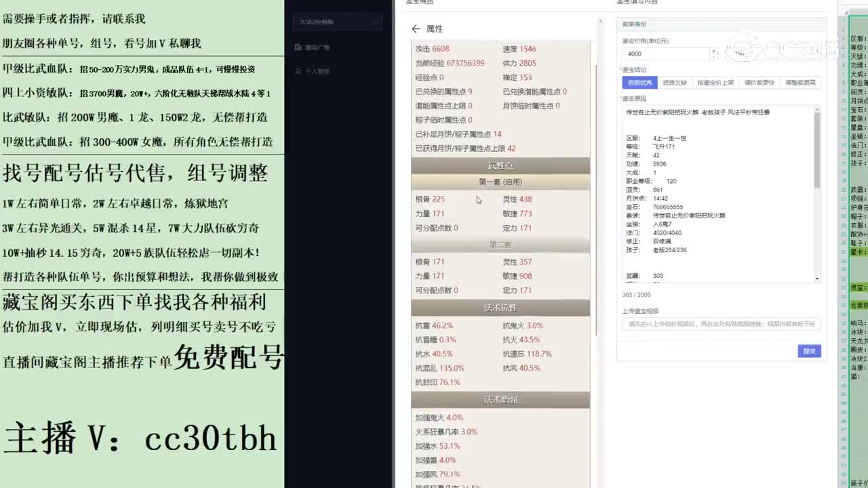Click the down arrow of the reason text scrollbar

coord(817,279)
